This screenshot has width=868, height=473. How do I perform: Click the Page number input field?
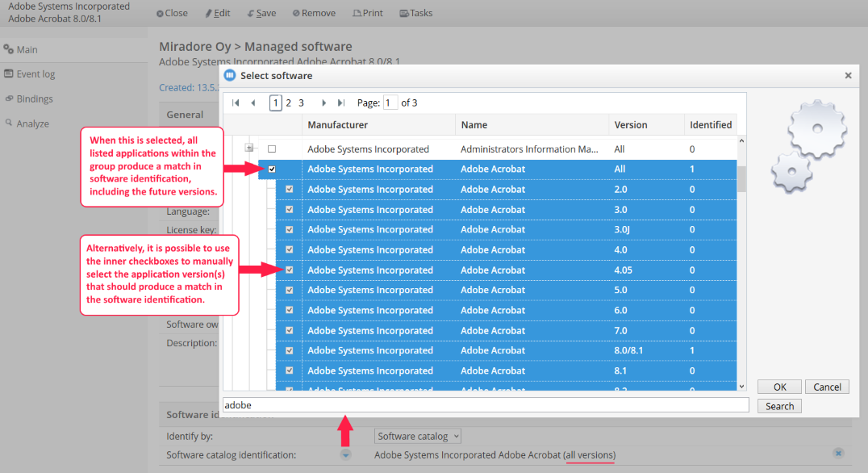coord(390,103)
